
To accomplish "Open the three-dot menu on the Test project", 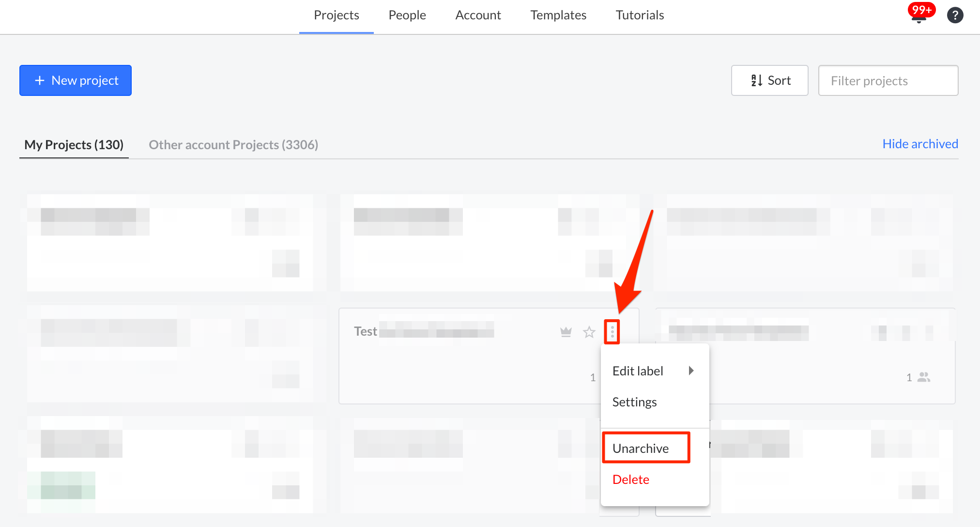I will (612, 332).
